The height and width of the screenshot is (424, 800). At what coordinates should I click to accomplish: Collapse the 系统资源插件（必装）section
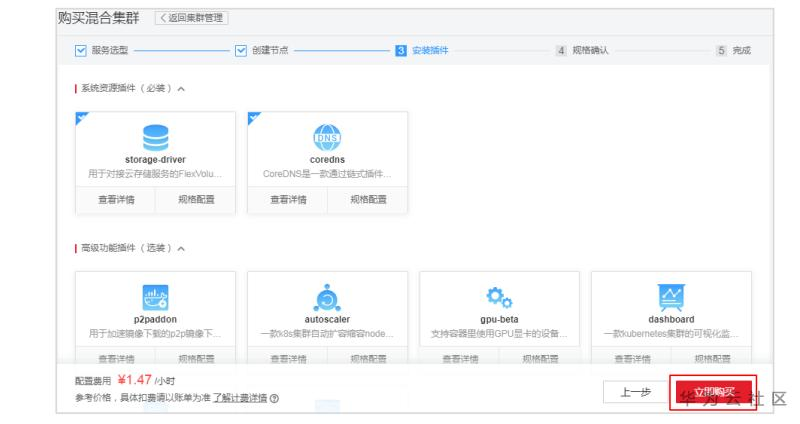tap(181, 89)
